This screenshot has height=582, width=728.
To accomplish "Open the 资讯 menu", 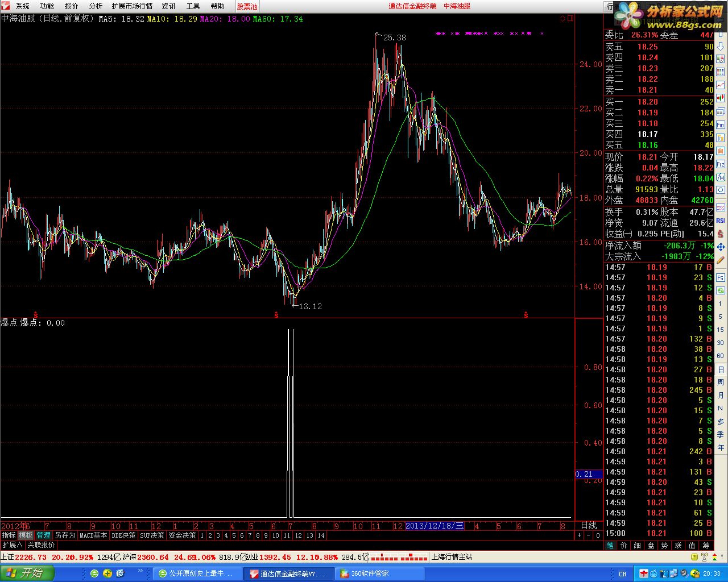I will tap(169, 6).
